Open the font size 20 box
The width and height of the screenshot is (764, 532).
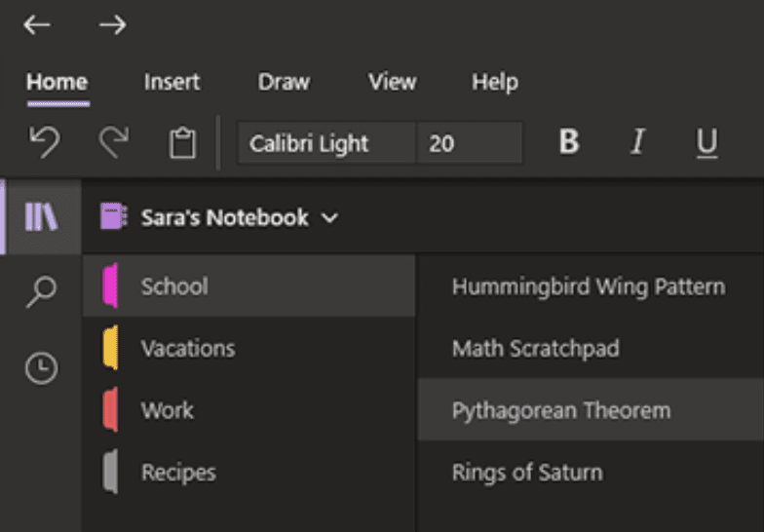[x=470, y=143]
